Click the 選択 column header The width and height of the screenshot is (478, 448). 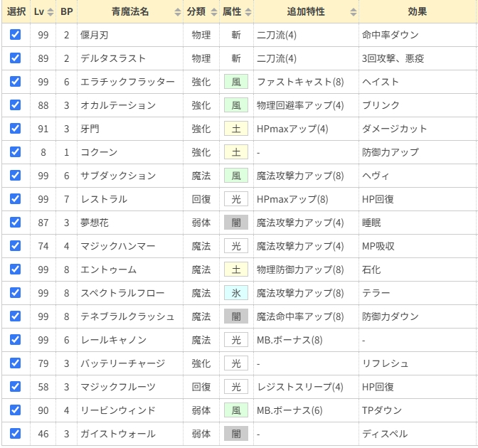click(x=16, y=12)
